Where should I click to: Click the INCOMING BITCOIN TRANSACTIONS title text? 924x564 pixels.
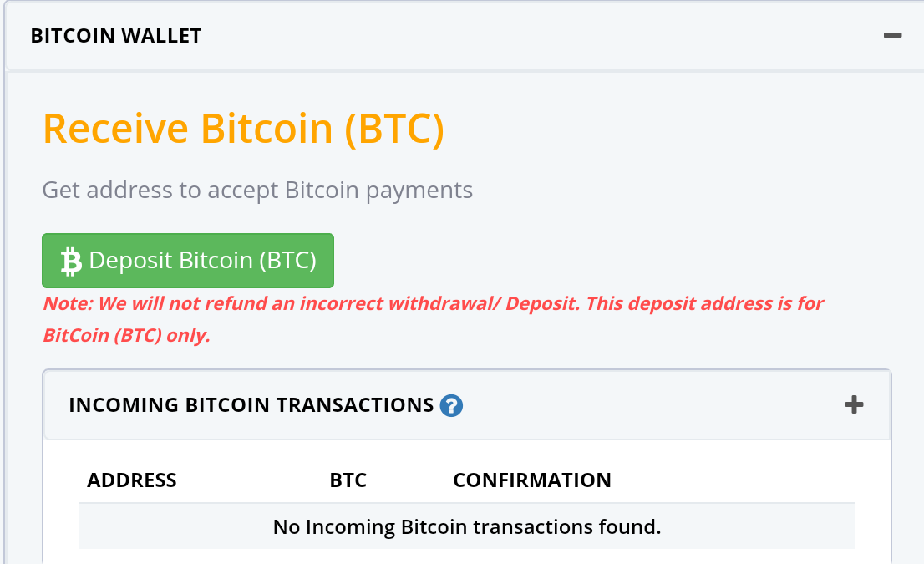(251, 405)
